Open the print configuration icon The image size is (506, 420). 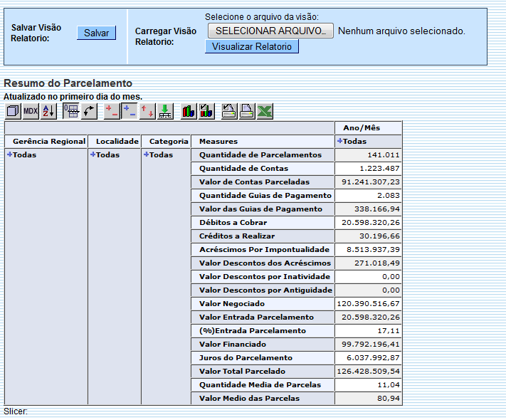click(229, 111)
